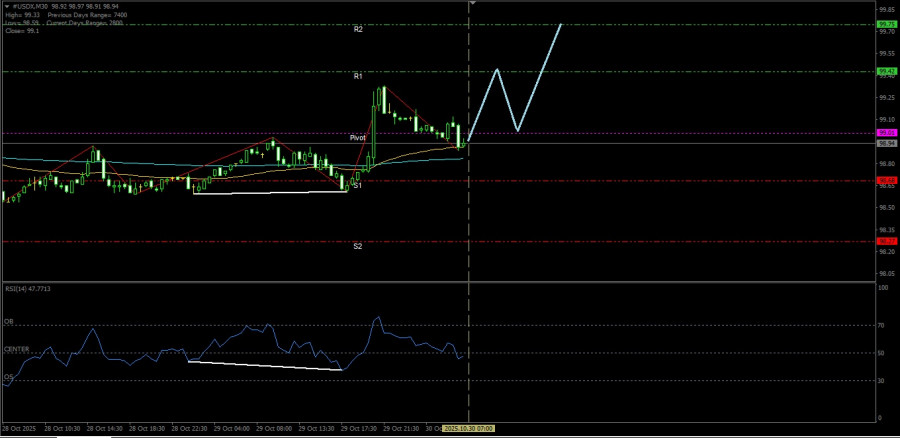The image size is (900, 438).
Task: Click the triangle next to #USDX,M30 title
Action: [5, 4]
